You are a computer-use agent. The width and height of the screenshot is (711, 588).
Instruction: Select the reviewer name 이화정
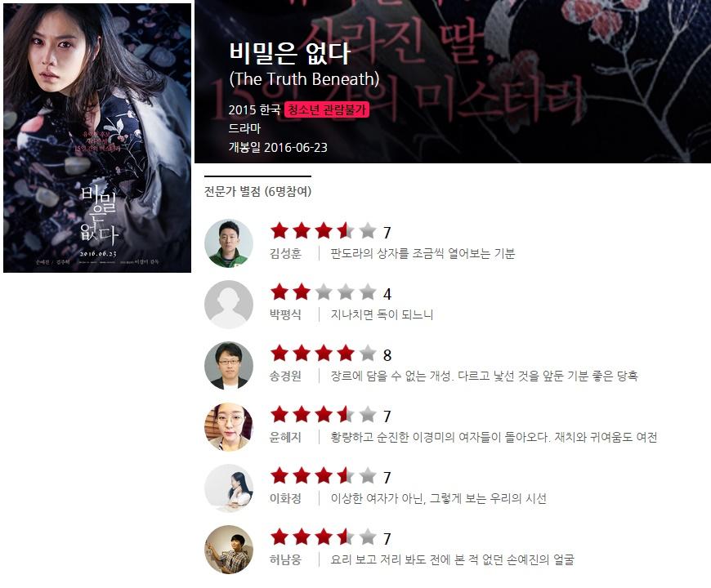coord(285,498)
